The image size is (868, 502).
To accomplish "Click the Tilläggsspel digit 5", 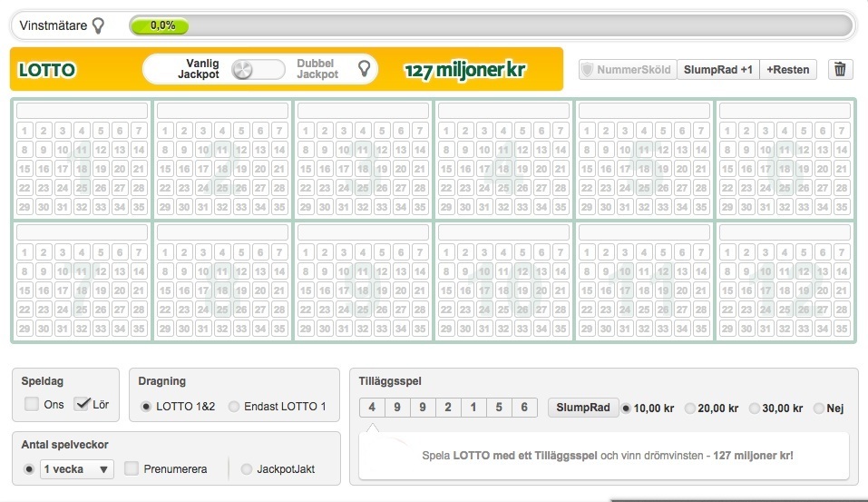I will [x=499, y=408].
